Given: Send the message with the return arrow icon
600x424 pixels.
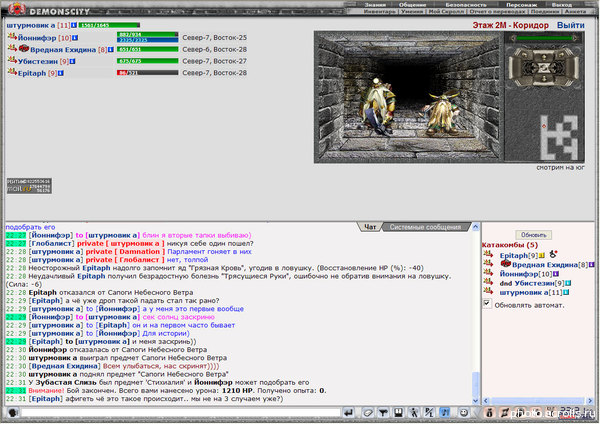Looking at the screenshot, I should [348, 413].
